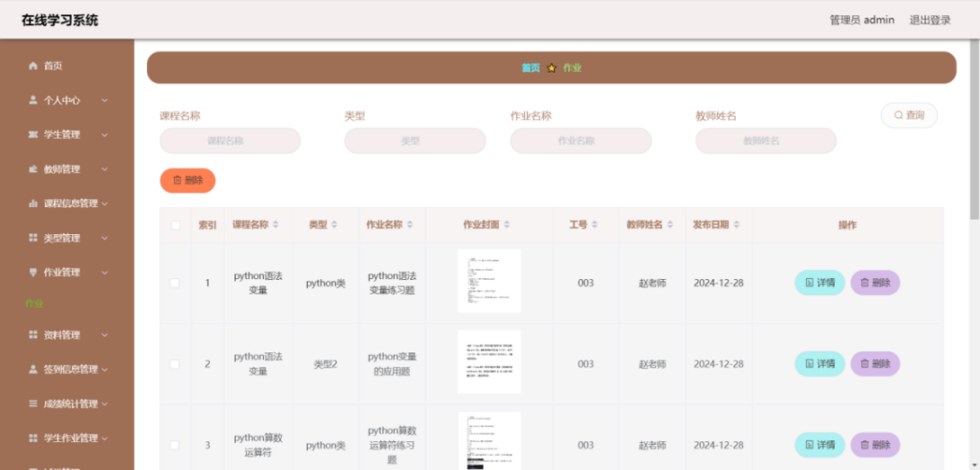980x470 pixels.
Task: Expand the 学生管理 sidebar menu
Action: click(x=104, y=135)
